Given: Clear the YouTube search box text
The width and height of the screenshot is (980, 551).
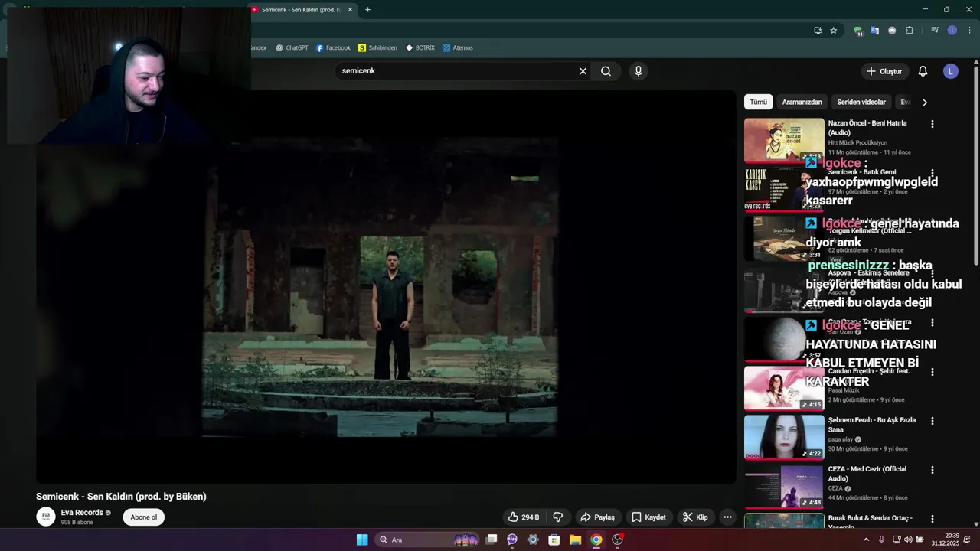Looking at the screenshot, I should pos(583,71).
